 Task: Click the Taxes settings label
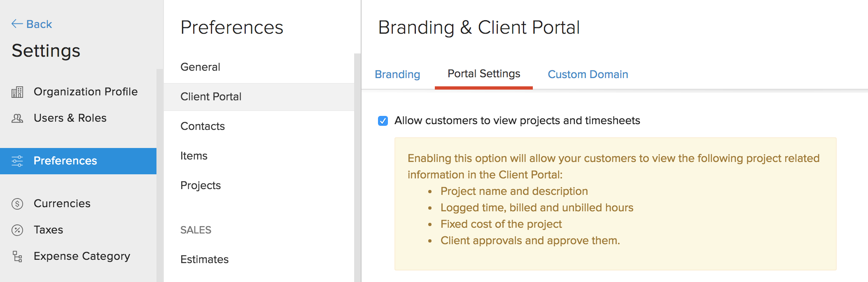click(x=49, y=230)
